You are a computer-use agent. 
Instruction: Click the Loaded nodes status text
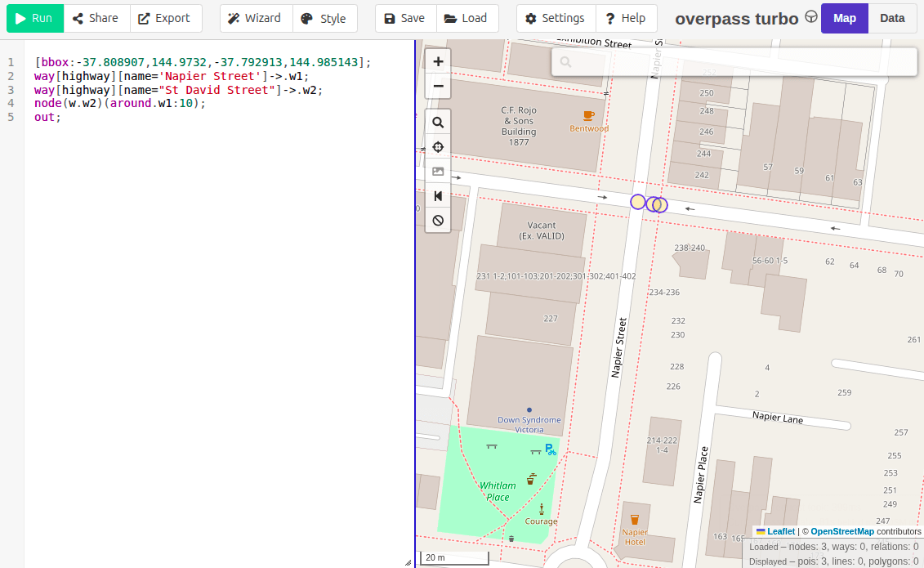coord(834,547)
